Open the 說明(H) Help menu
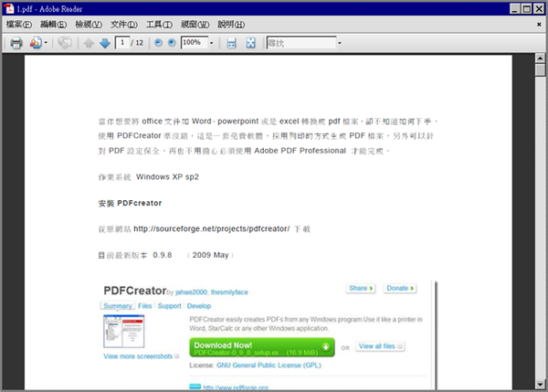Viewport: 548px width, 392px height. [231, 25]
